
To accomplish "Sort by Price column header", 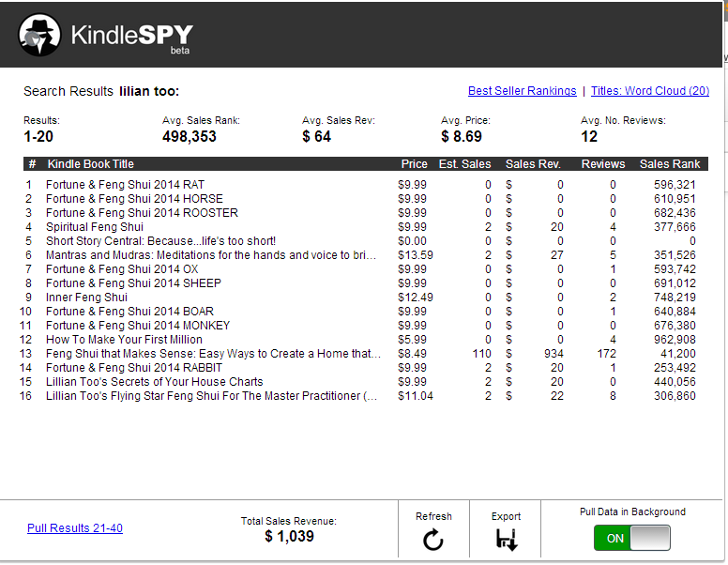I will pyautogui.click(x=414, y=164).
